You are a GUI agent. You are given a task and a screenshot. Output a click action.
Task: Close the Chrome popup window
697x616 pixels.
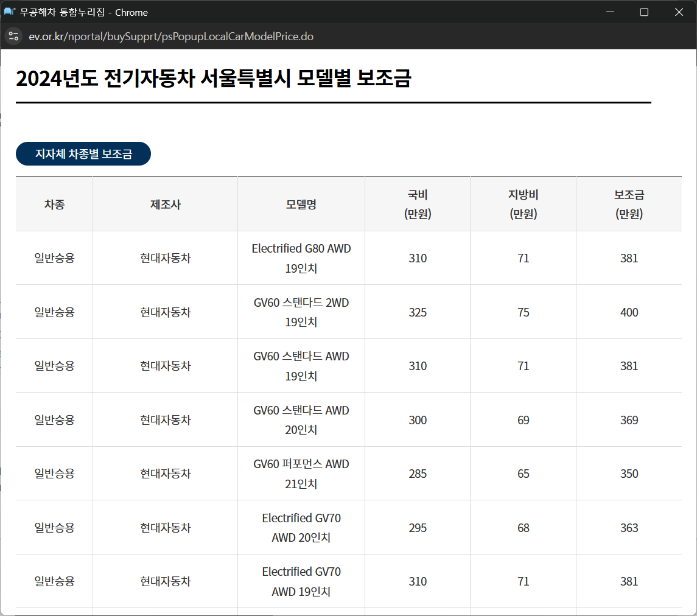pyautogui.click(x=678, y=12)
